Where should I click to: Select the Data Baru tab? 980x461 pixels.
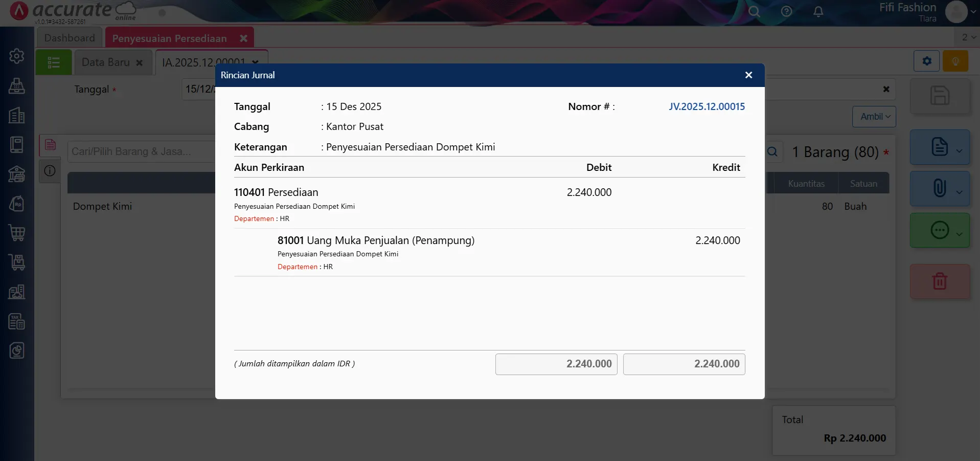(x=106, y=62)
